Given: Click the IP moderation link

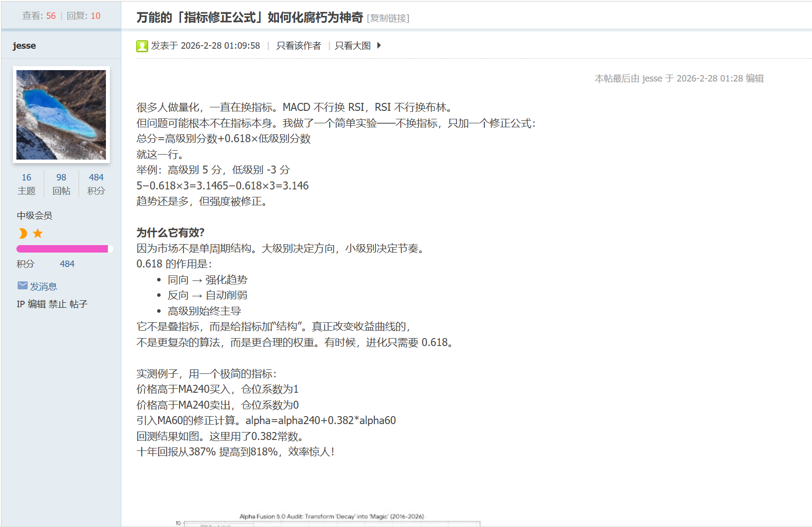Looking at the screenshot, I should click(21, 304).
